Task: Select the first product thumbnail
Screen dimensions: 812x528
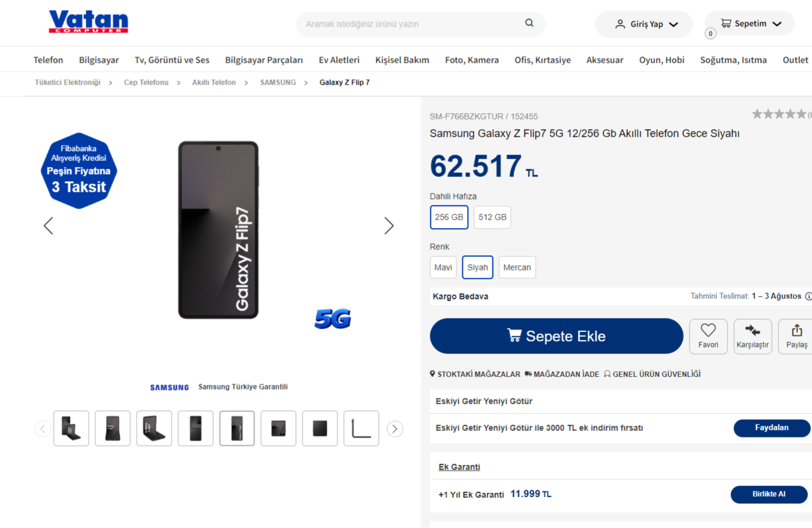Action: tap(71, 429)
